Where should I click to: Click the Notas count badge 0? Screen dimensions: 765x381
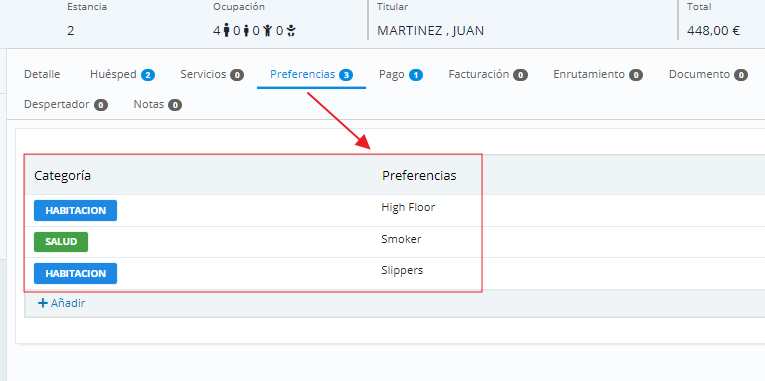coord(175,105)
